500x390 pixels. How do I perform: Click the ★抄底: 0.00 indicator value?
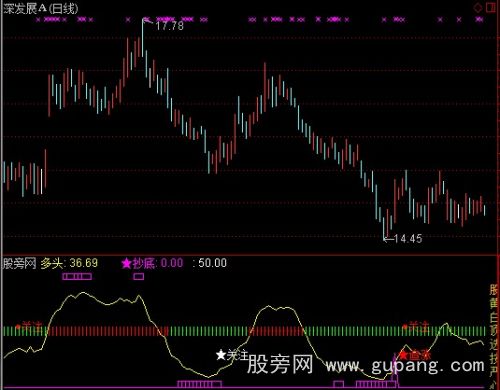click(x=152, y=263)
